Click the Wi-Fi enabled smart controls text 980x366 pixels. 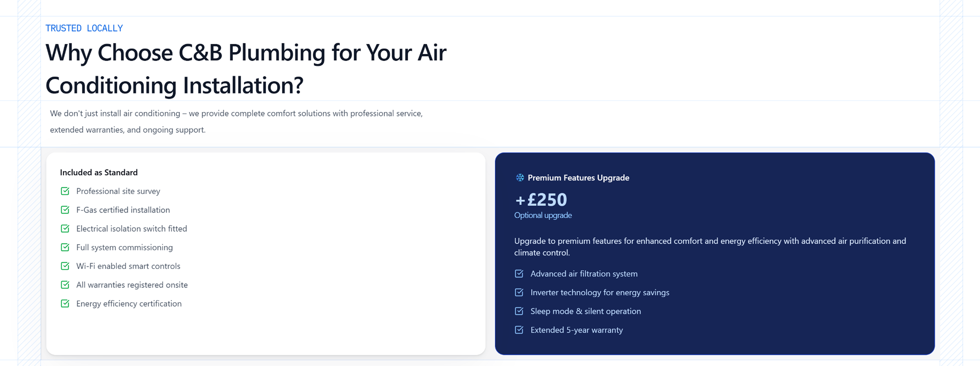click(128, 266)
